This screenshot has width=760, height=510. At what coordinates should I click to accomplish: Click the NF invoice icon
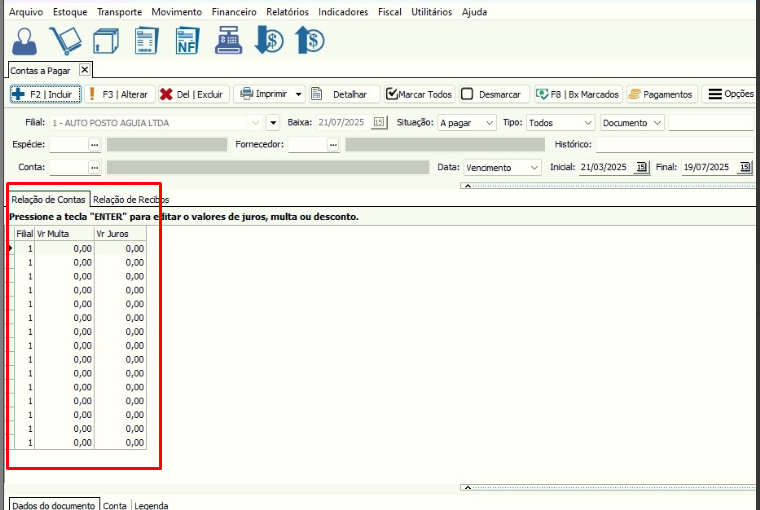tap(187, 42)
